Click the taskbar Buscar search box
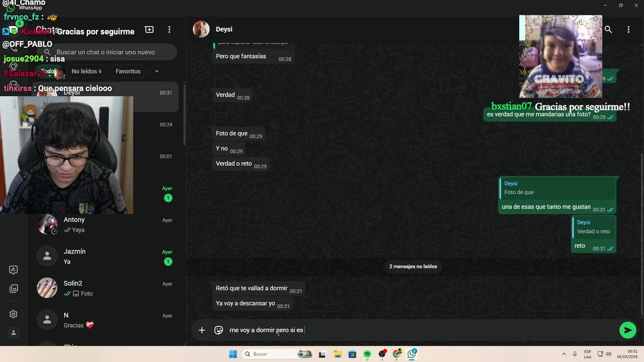This screenshot has height=362, width=644. click(x=278, y=354)
